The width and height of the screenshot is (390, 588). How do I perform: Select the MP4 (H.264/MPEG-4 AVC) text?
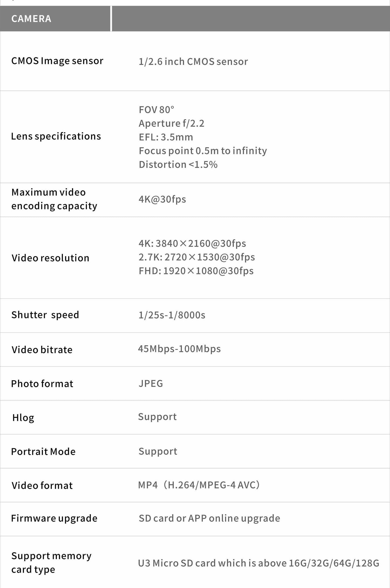pyautogui.click(x=199, y=485)
